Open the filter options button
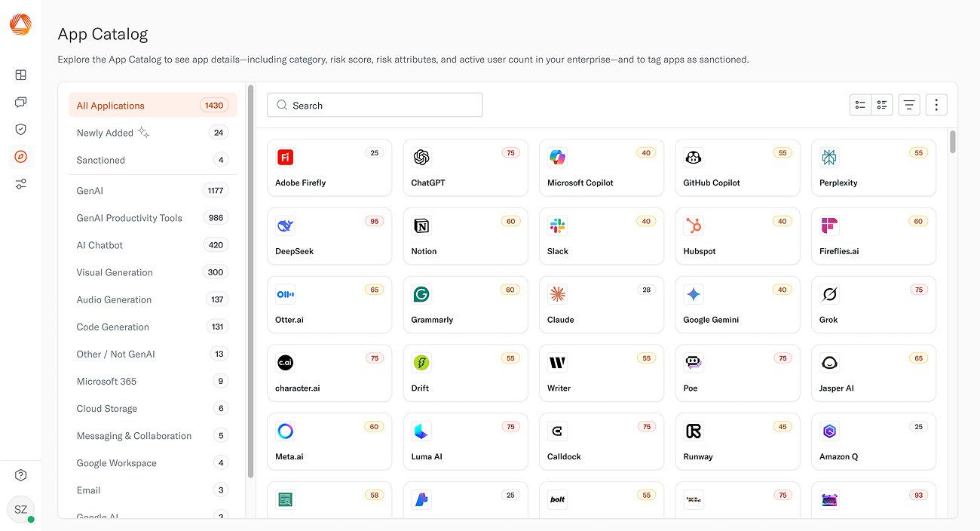 pos(909,105)
